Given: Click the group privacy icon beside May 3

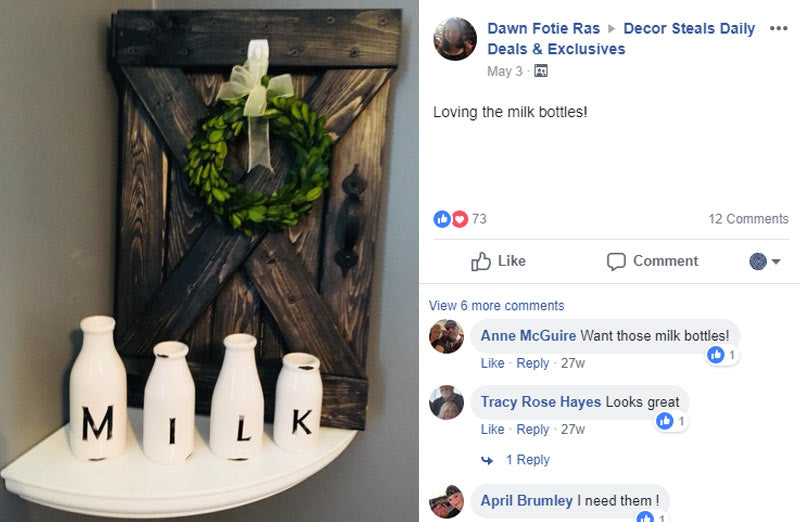Looking at the screenshot, I should tap(541, 71).
